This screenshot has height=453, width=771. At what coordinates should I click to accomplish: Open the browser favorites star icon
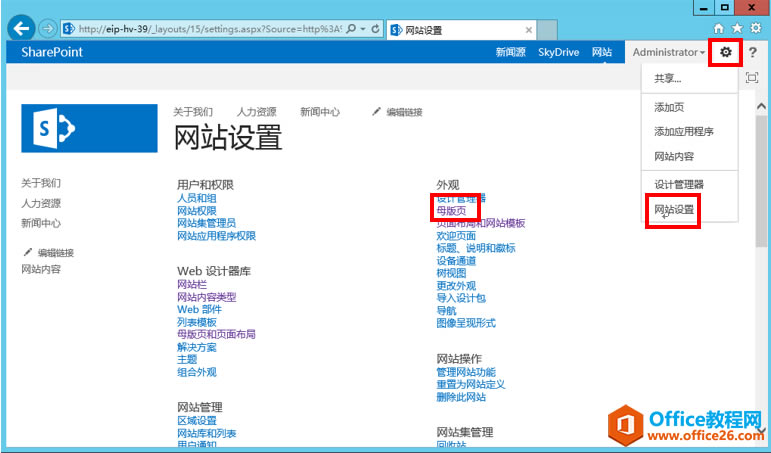pyautogui.click(x=737, y=29)
